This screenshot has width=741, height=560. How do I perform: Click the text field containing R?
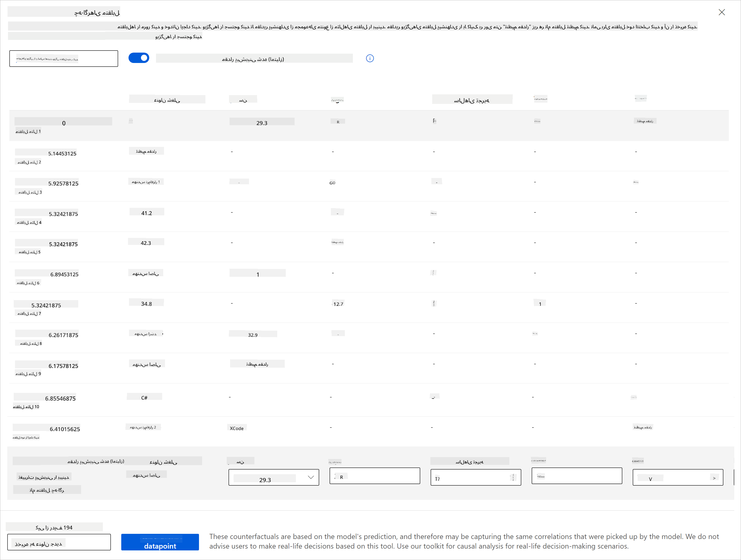(375, 476)
